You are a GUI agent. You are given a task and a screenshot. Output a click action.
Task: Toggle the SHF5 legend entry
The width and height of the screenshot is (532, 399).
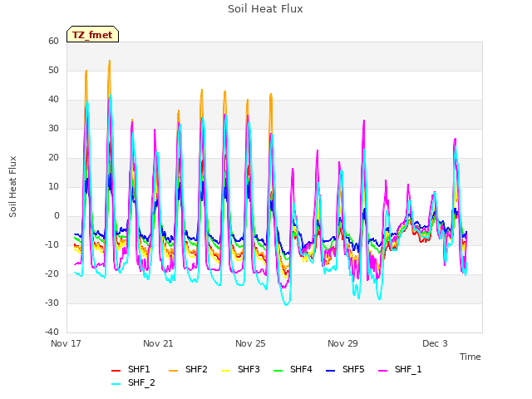345,369
